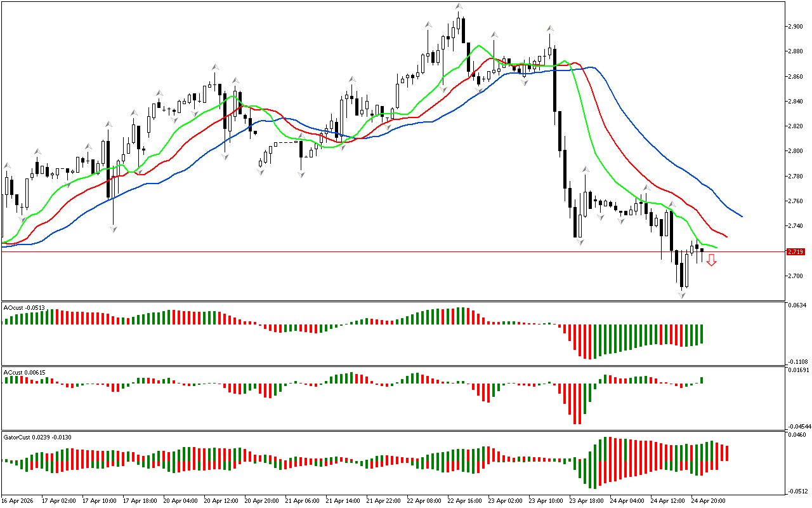Click the right end of the red Alligator line

(726, 237)
